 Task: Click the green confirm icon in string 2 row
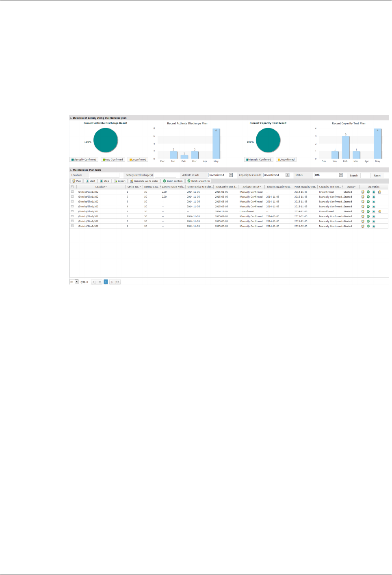pos(368,197)
